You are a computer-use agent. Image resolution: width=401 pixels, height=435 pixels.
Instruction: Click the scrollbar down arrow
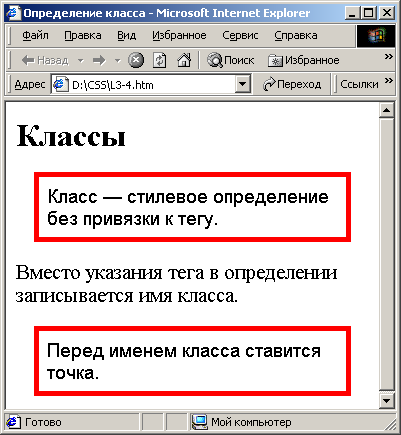[386, 401]
